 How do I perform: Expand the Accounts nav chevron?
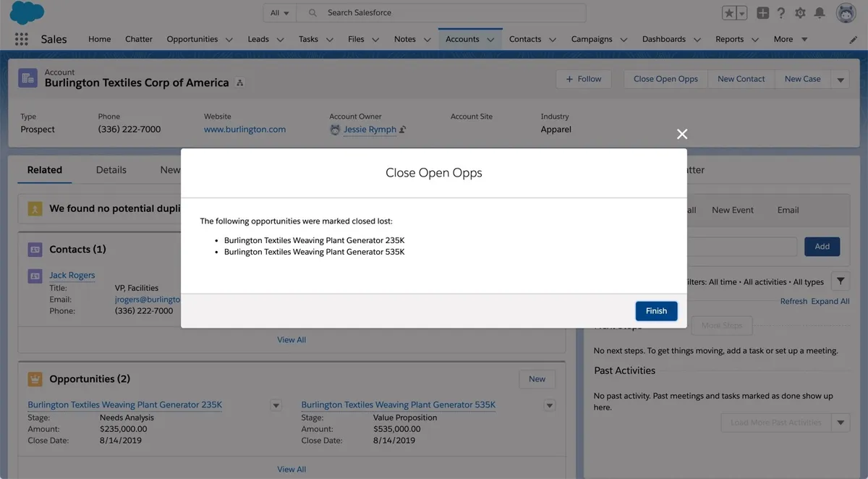click(x=490, y=40)
